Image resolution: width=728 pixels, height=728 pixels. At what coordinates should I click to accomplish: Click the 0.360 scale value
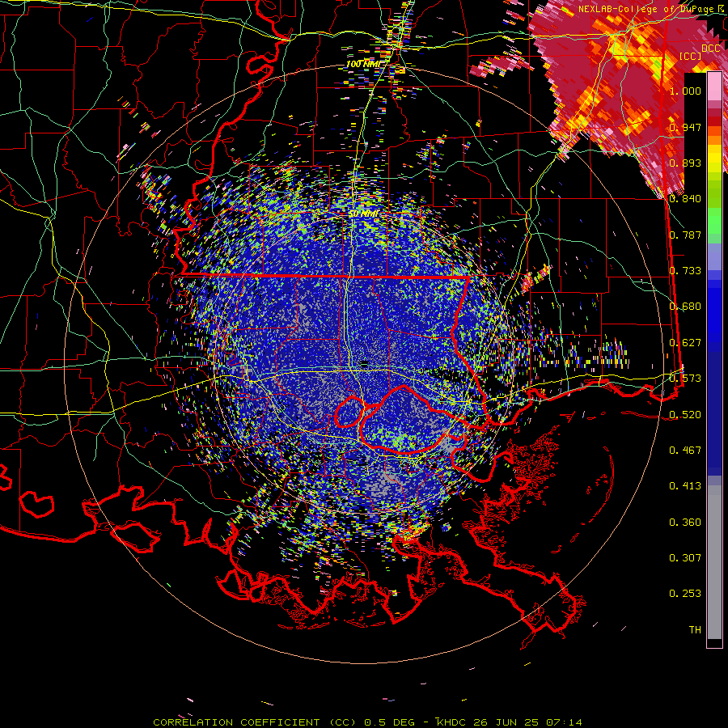685,523
